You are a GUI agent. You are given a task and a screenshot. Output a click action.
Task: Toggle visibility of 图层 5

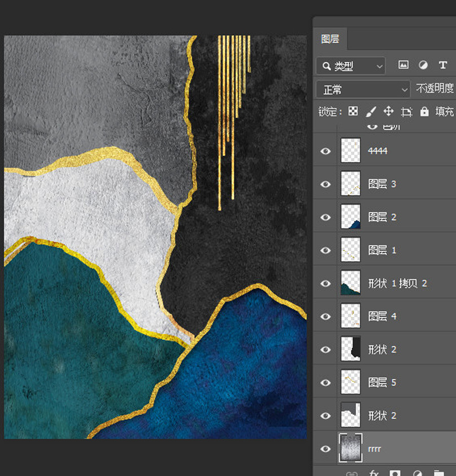click(x=325, y=382)
